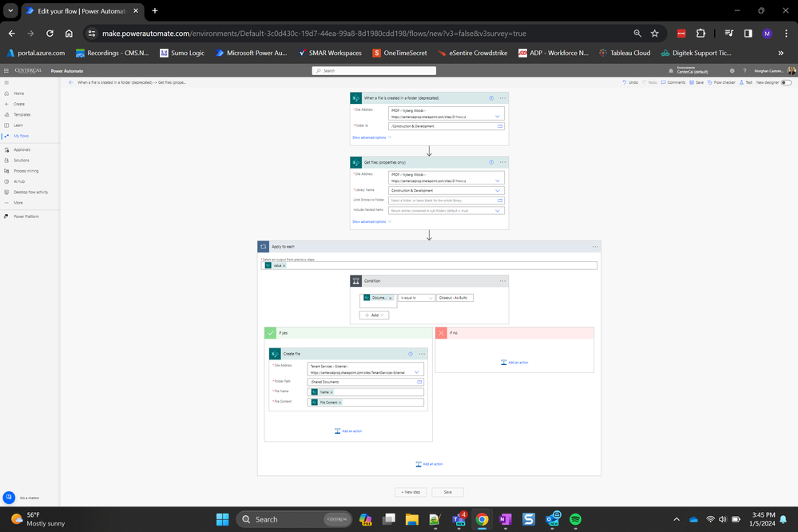The height and width of the screenshot is (532, 798).
Task: Click the back arrow beside flow name
Action: coord(71,82)
